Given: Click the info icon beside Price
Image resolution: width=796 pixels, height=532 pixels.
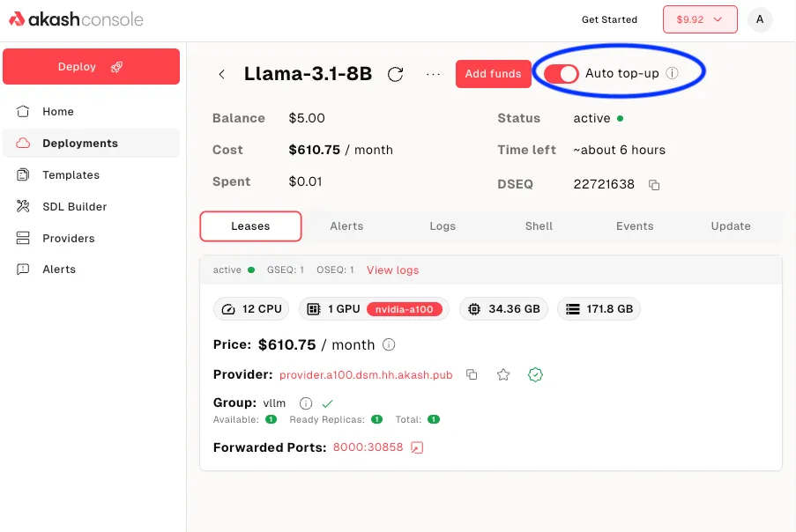Looking at the screenshot, I should [x=389, y=344].
